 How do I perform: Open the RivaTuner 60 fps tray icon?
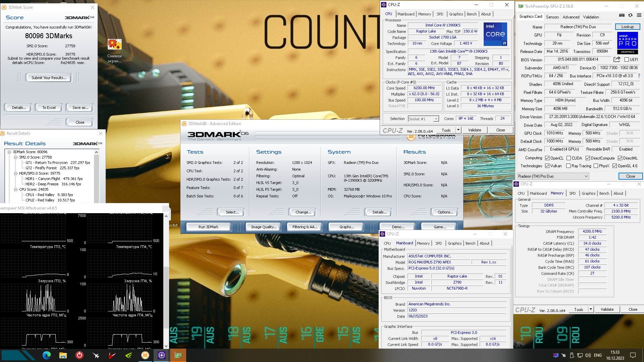(556, 355)
